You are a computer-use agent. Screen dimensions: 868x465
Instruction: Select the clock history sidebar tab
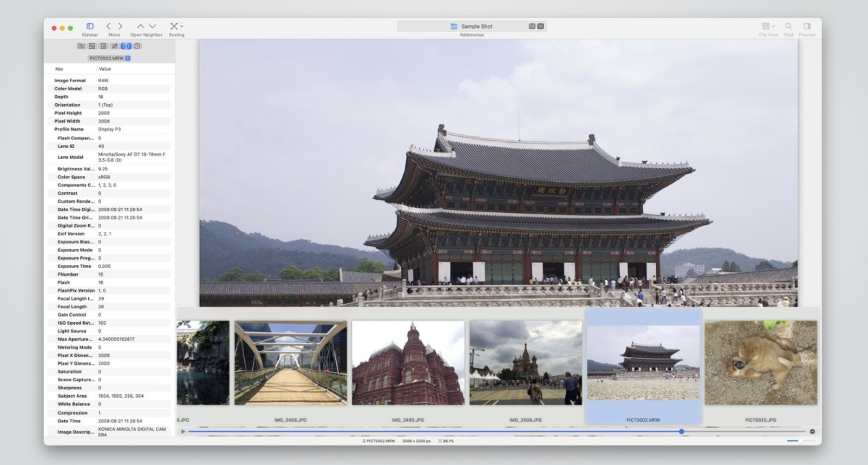pyautogui.click(x=137, y=46)
